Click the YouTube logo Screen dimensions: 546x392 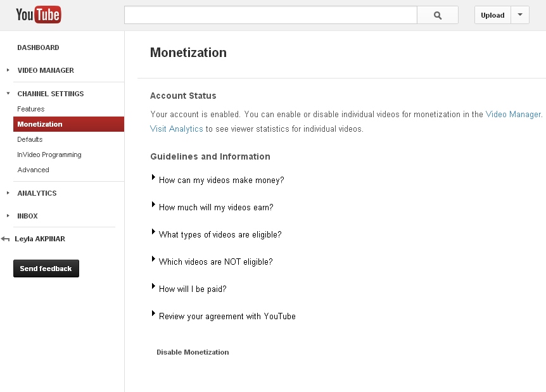[38, 15]
